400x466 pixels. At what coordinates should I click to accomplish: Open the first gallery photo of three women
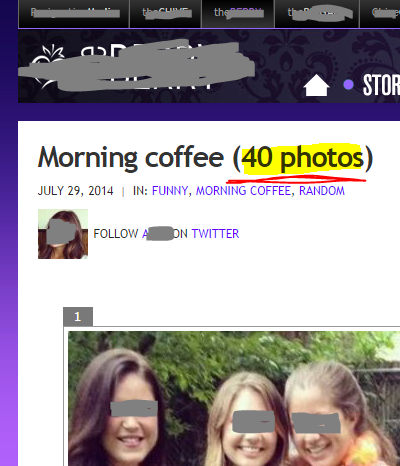click(234, 398)
